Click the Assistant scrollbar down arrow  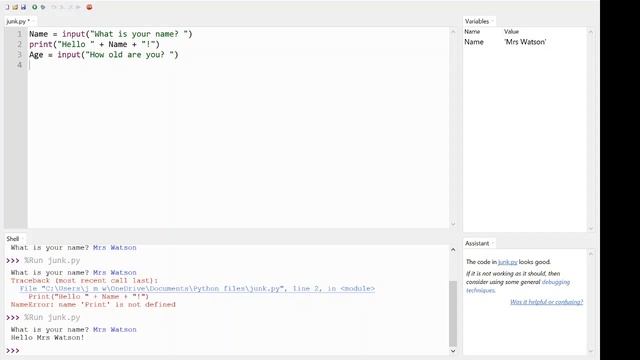click(591, 351)
